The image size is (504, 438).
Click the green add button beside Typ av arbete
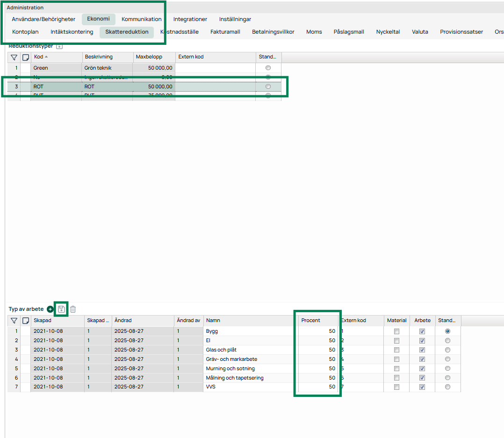click(x=50, y=309)
